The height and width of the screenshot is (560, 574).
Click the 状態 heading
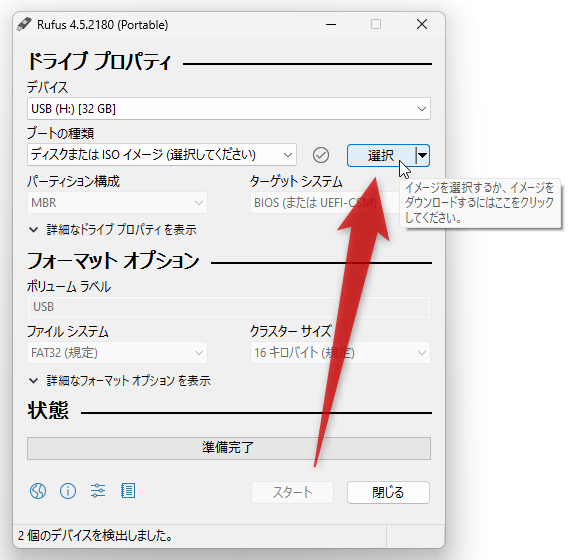48,410
